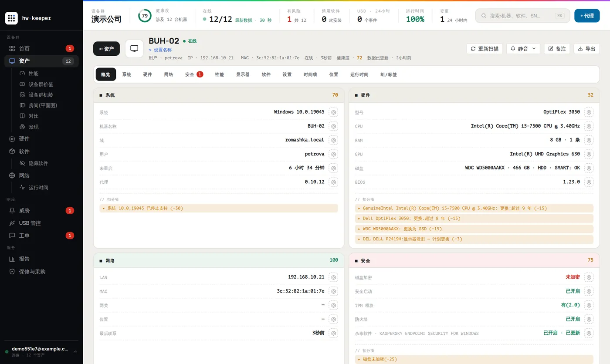Expand deduction WDC WD5000AAKX 更换为 SSD
The image size is (610, 364).
(x=474, y=229)
